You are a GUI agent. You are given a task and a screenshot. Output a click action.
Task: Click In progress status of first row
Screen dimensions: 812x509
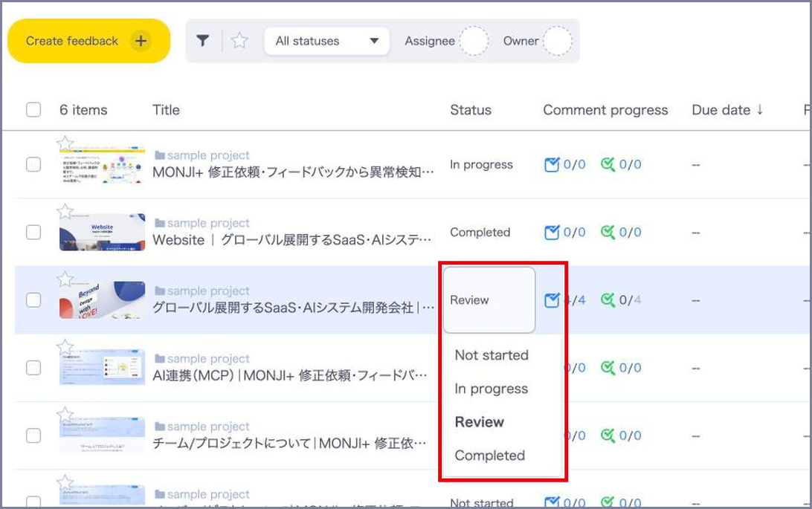click(x=481, y=164)
